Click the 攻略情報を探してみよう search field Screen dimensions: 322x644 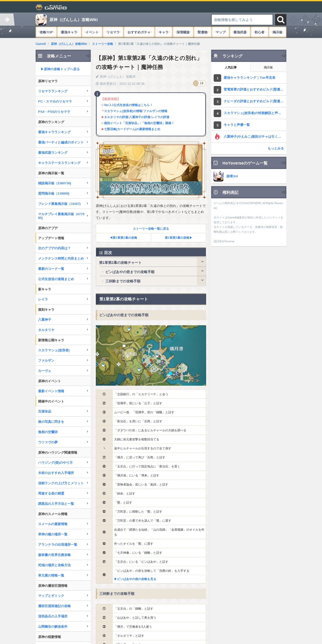pyautogui.click(x=242, y=20)
